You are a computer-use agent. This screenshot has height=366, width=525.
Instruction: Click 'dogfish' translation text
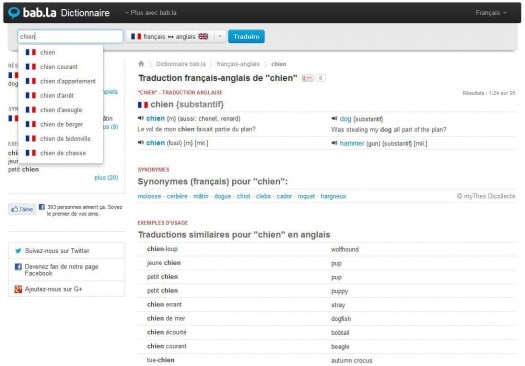pos(341,319)
